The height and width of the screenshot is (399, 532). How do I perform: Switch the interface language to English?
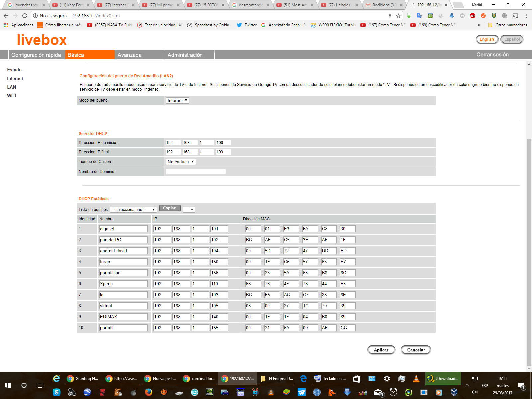tap(487, 39)
